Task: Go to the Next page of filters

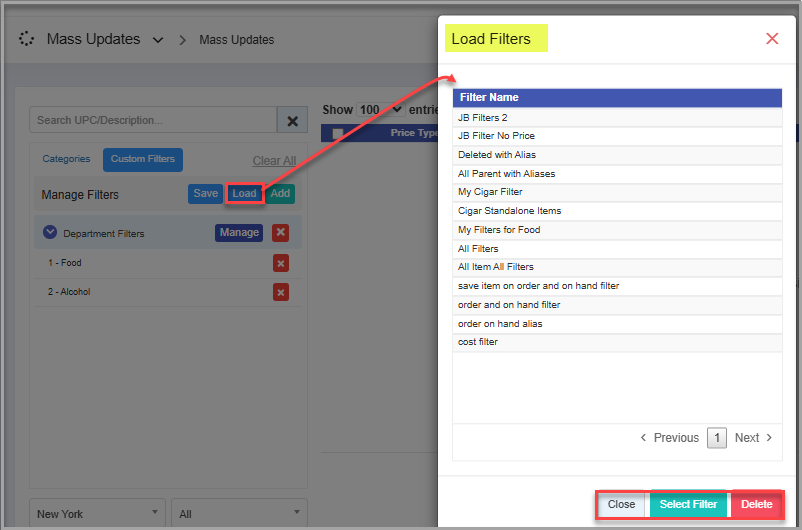Action: pyautogui.click(x=754, y=438)
